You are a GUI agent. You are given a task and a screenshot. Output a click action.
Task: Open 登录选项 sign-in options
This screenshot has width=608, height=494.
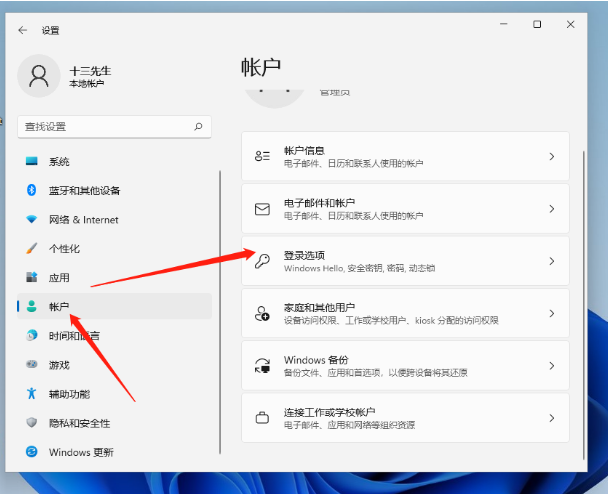click(405, 261)
